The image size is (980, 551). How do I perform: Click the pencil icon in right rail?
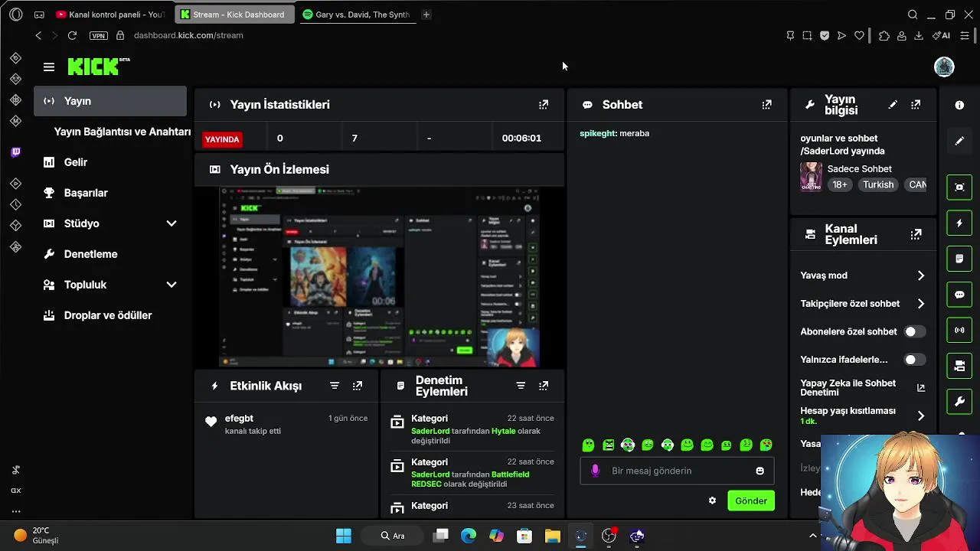[959, 141]
